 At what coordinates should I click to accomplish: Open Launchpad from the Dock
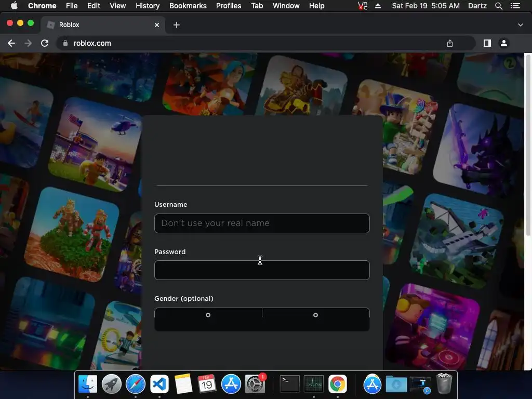tap(112, 384)
